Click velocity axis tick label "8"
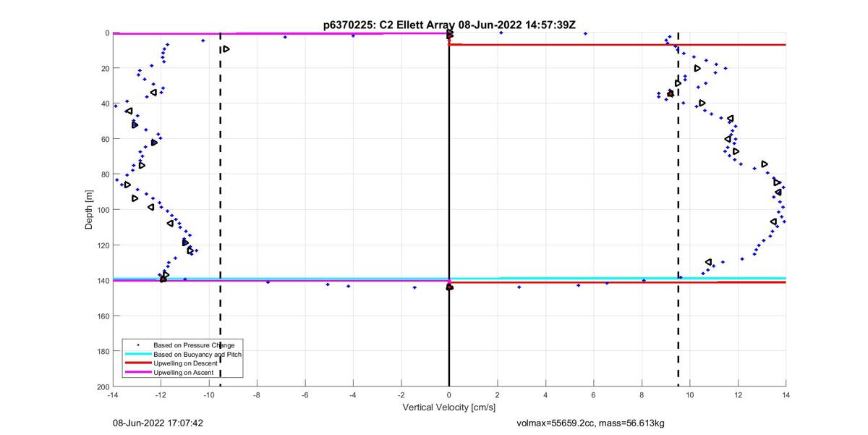 [x=642, y=395]
